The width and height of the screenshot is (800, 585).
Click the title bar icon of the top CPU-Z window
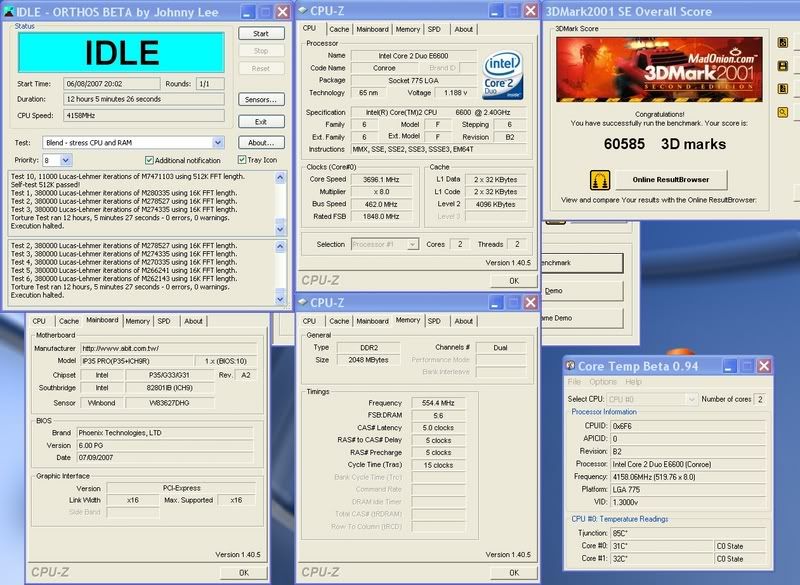(x=303, y=10)
